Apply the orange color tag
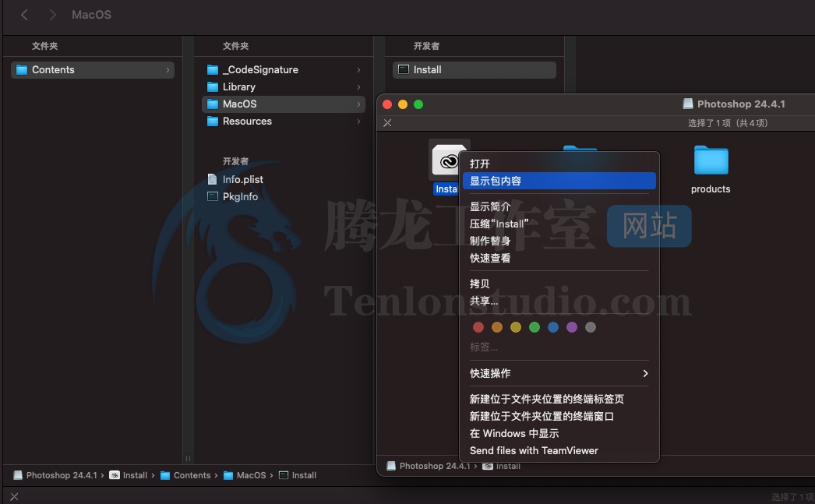Screen dimensions: 815x504 coord(497,327)
